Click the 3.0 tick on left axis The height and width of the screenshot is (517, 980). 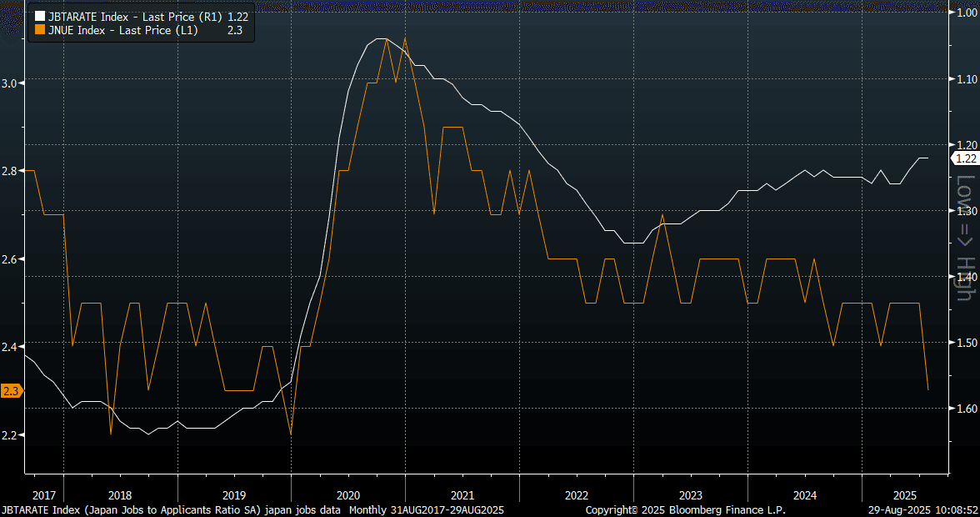[x=12, y=83]
